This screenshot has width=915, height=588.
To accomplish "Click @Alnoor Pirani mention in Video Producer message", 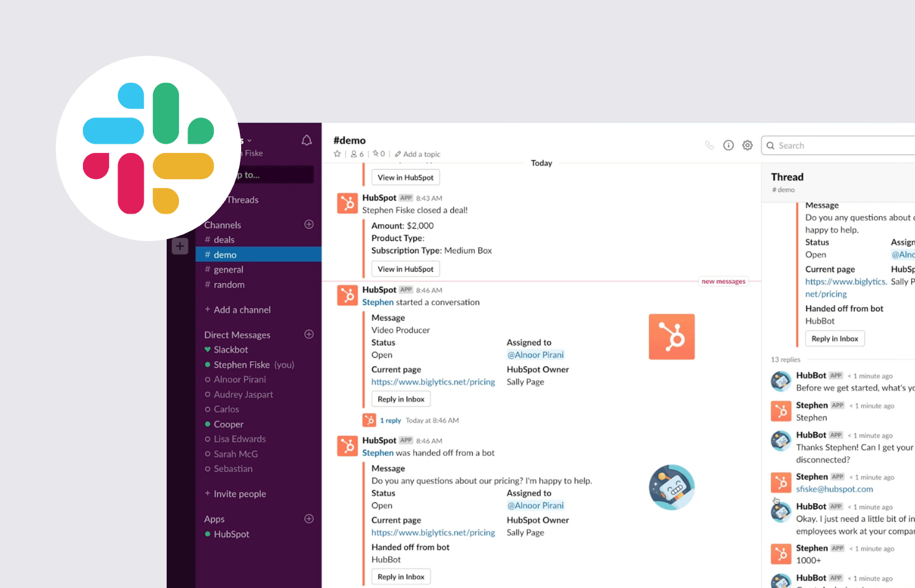I will tap(535, 355).
